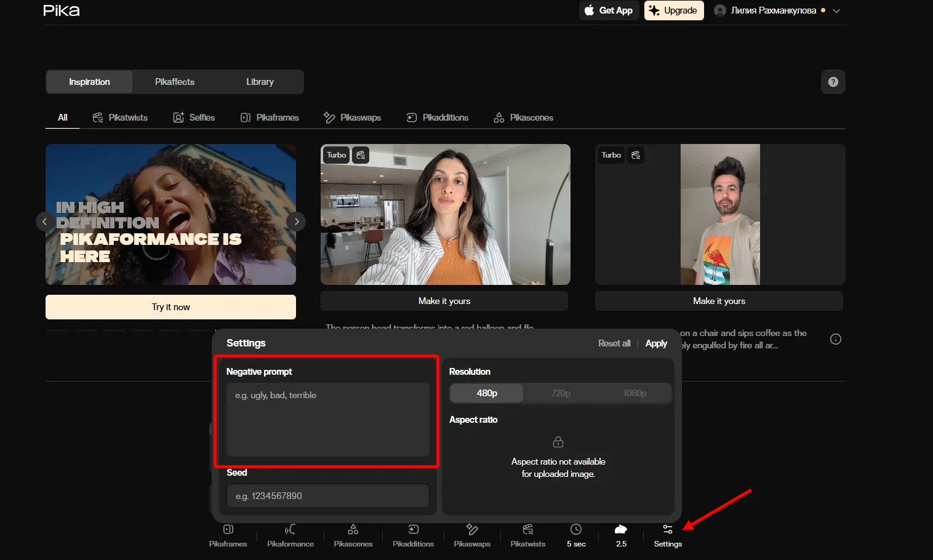
Task: Advance banner with the right arrow
Action: pyautogui.click(x=297, y=222)
